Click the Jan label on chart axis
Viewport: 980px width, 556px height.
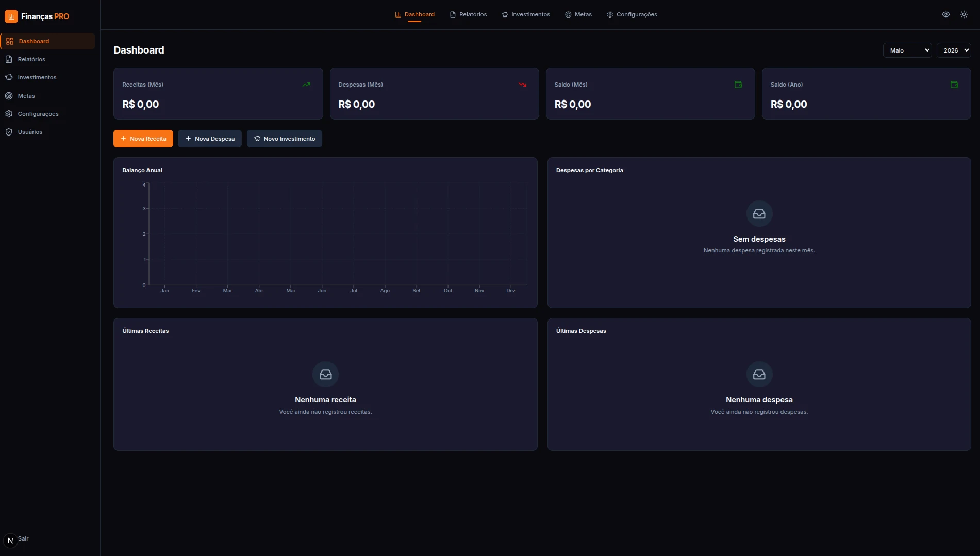(x=165, y=291)
